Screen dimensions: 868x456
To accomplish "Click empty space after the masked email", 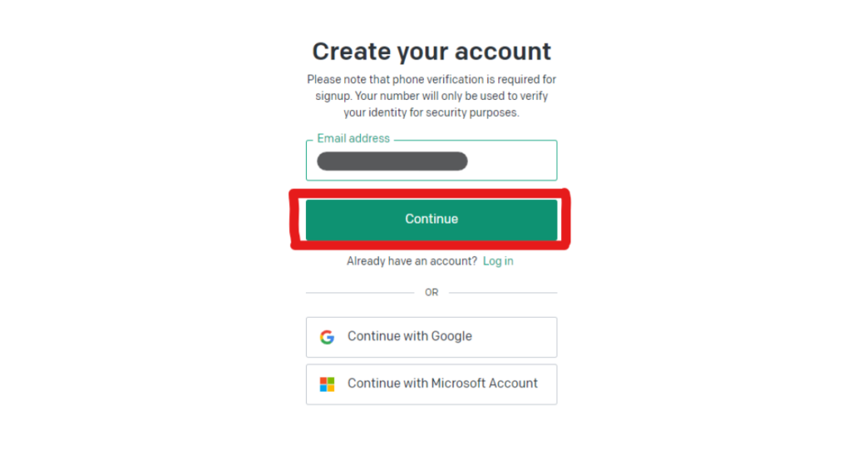I will pyautogui.click(x=513, y=161).
